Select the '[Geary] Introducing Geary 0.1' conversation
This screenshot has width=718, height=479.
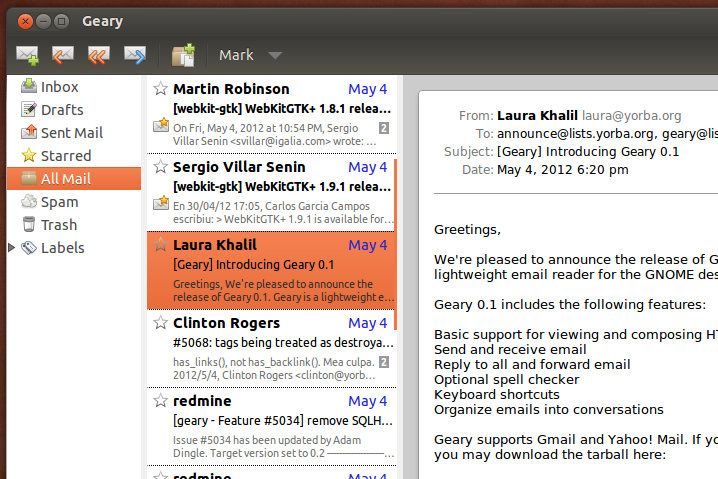(x=272, y=270)
